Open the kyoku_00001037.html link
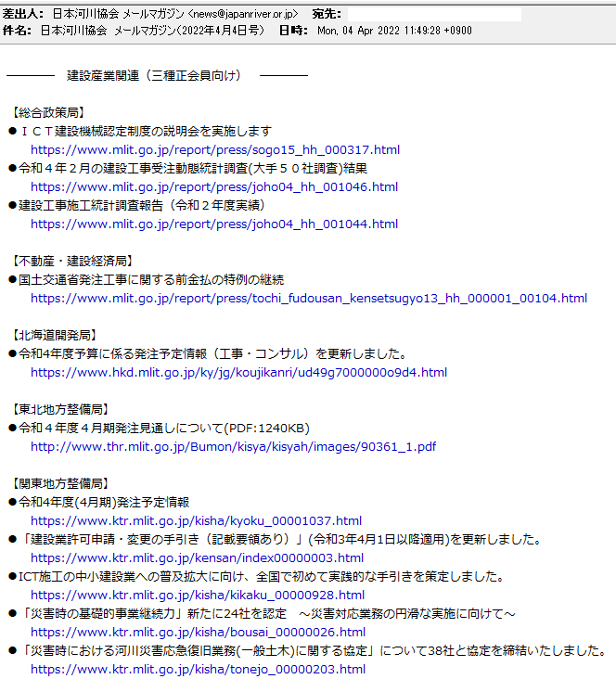616x679 pixels. tap(196, 521)
